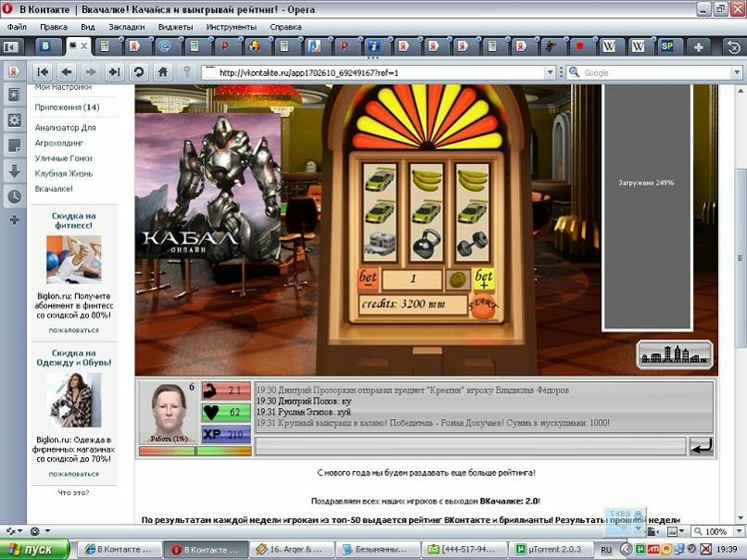Screen dimensions: 747x560
Task: Click the player avatar portrait
Action: [169, 412]
